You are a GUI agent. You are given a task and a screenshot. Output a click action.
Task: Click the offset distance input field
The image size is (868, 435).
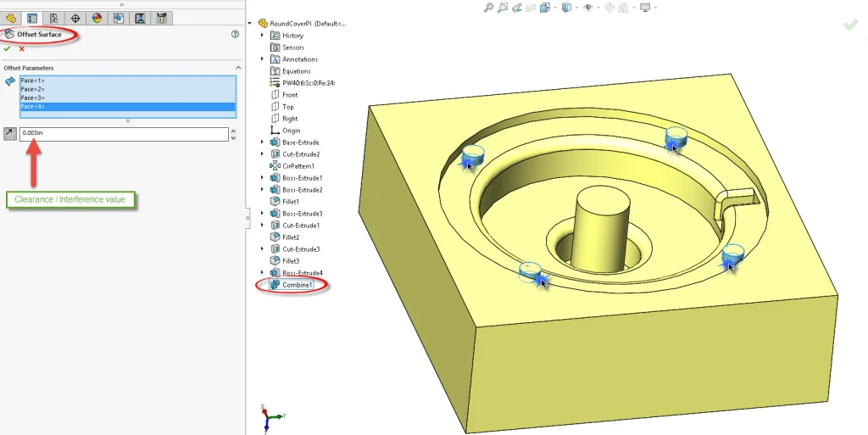pos(123,133)
